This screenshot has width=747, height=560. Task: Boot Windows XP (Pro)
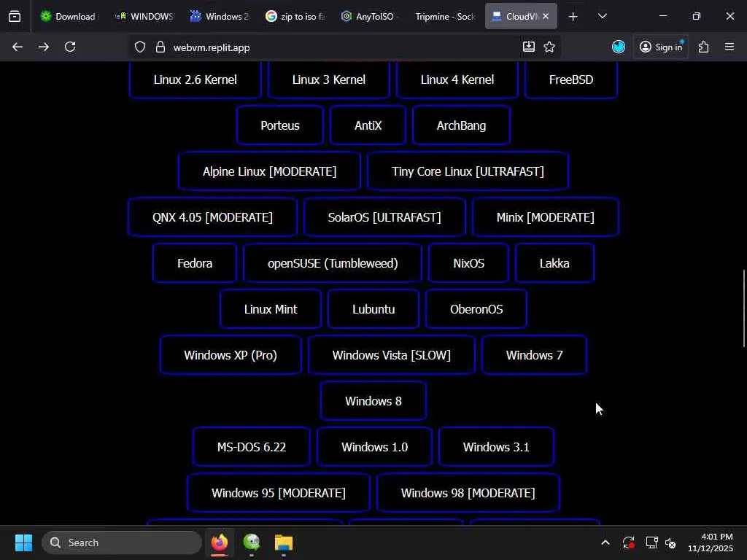coord(231,355)
